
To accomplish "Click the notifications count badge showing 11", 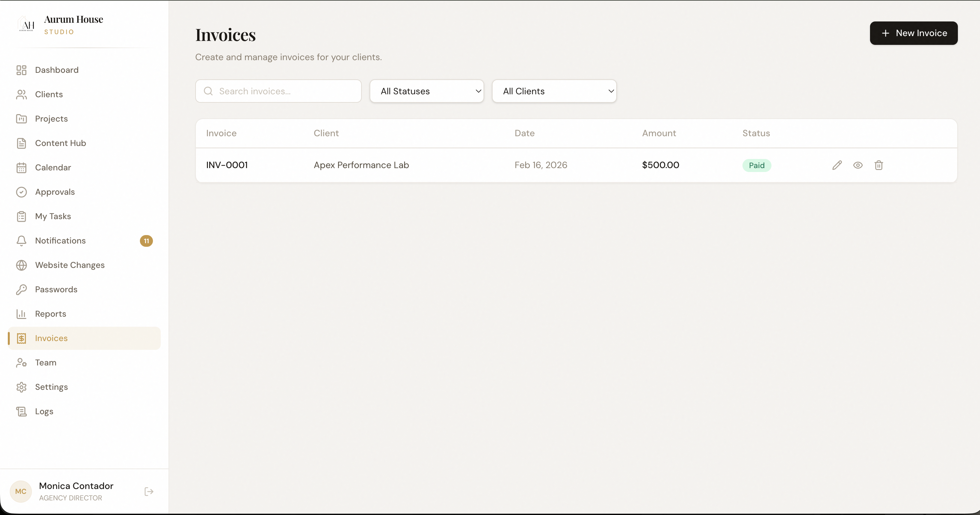I will point(146,241).
